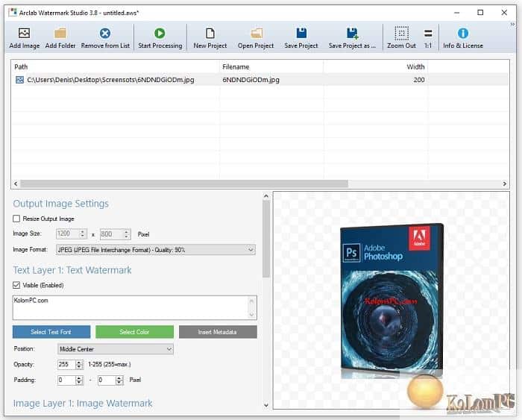
Task: Click the Select Text Font button
Action: pos(51,332)
